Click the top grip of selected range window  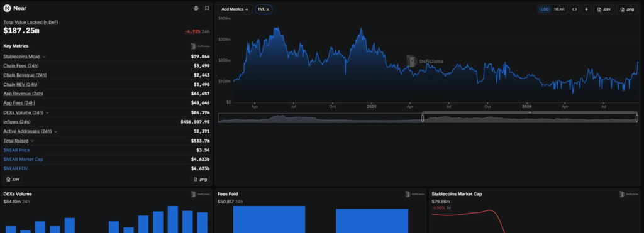click(x=530, y=112)
